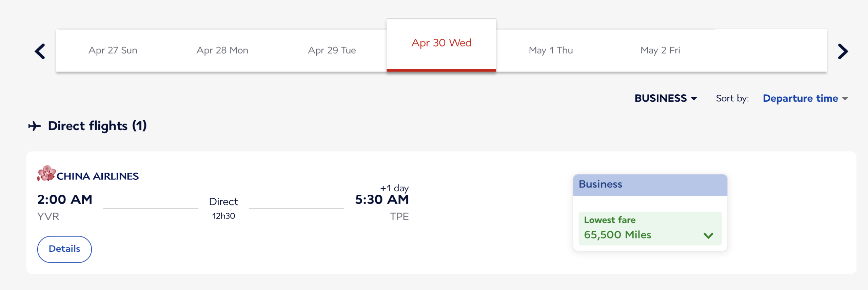Click the 2:00 AM YVR departure time
This screenshot has height=290, width=868.
pyautogui.click(x=64, y=200)
